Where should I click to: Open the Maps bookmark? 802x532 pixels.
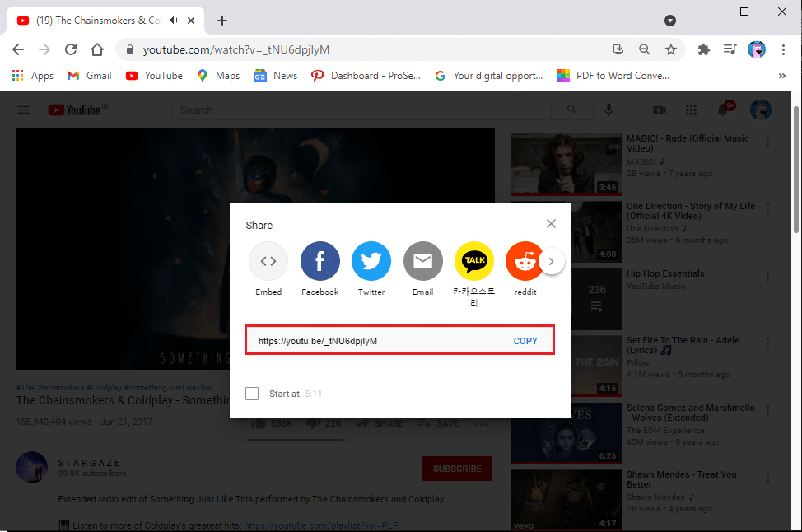pos(218,76)
